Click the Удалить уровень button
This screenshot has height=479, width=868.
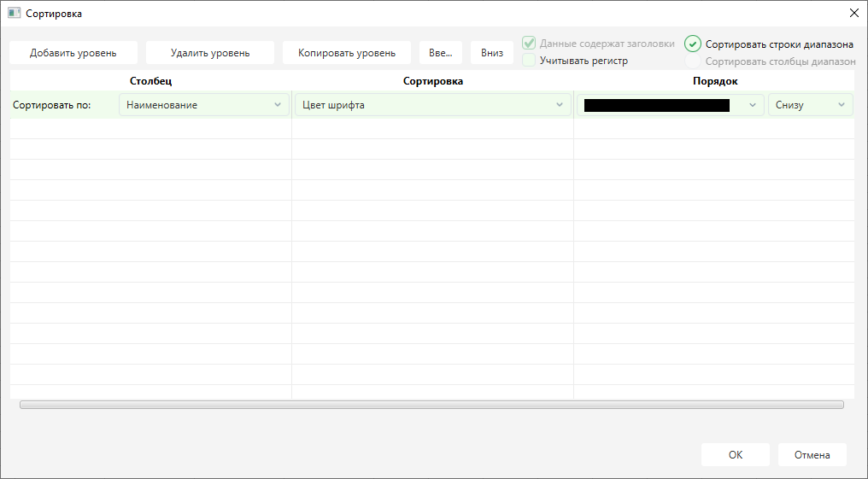210,53
